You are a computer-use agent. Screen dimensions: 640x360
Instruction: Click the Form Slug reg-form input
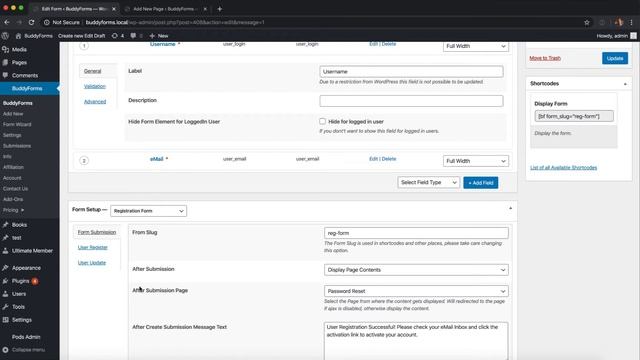click(416, 233)
